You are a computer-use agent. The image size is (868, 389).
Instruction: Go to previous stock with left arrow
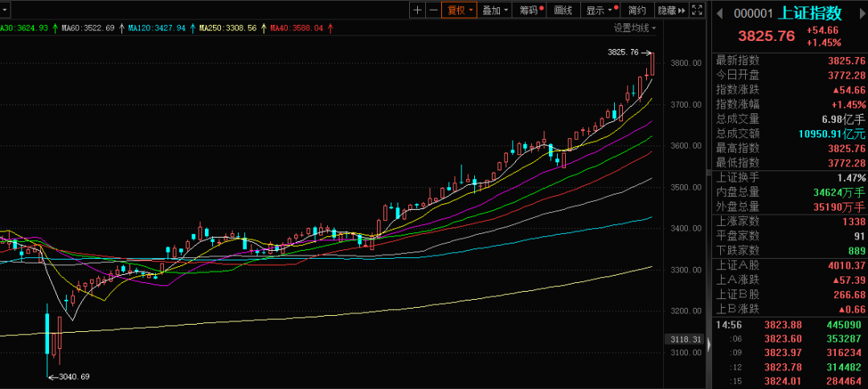(719, 14)
